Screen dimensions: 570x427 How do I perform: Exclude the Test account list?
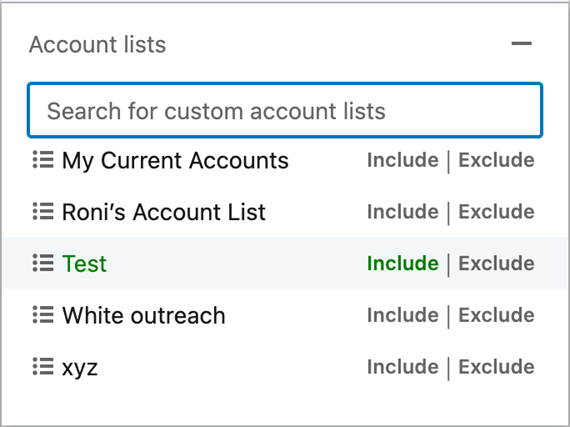(x=496, y=263)
